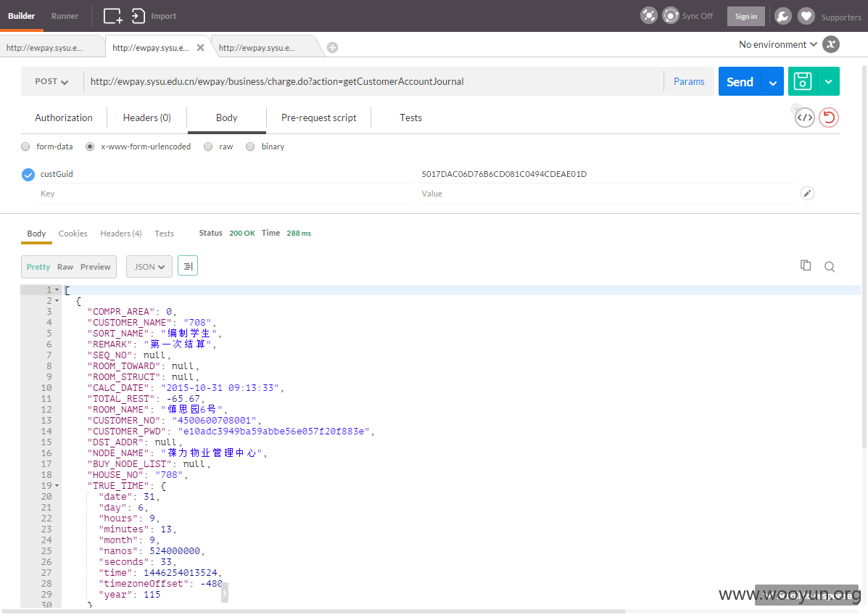Save the request with disk icon
Image resolution: width=868 pixels, height=615 pixels.
(803, 81)
